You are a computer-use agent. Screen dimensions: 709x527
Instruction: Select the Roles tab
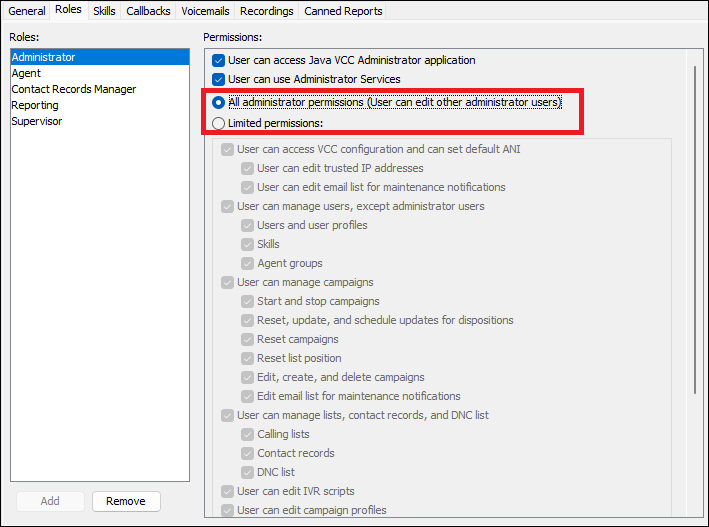pyautogui.click(x=68, y=9)
